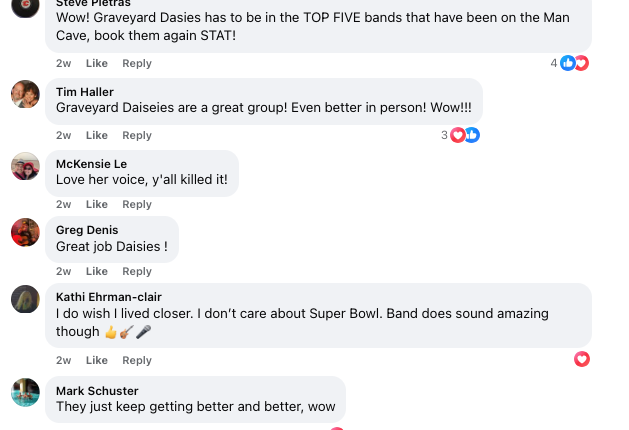Click the 2w timestamp on Kathi's comment
The height and width of the screenshot is (430, 629).
(x=63, y=360)
